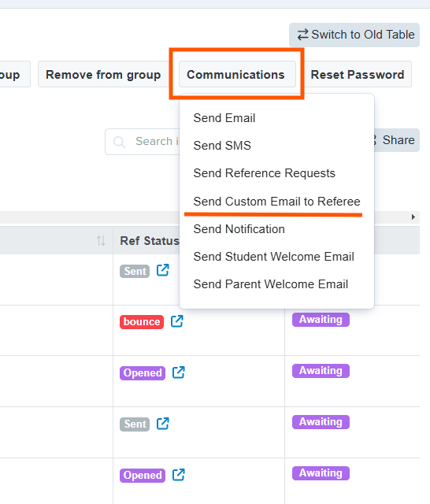Screen dimensions: 430x504
Task: Click the Share icon button
Action: [397, 140]
